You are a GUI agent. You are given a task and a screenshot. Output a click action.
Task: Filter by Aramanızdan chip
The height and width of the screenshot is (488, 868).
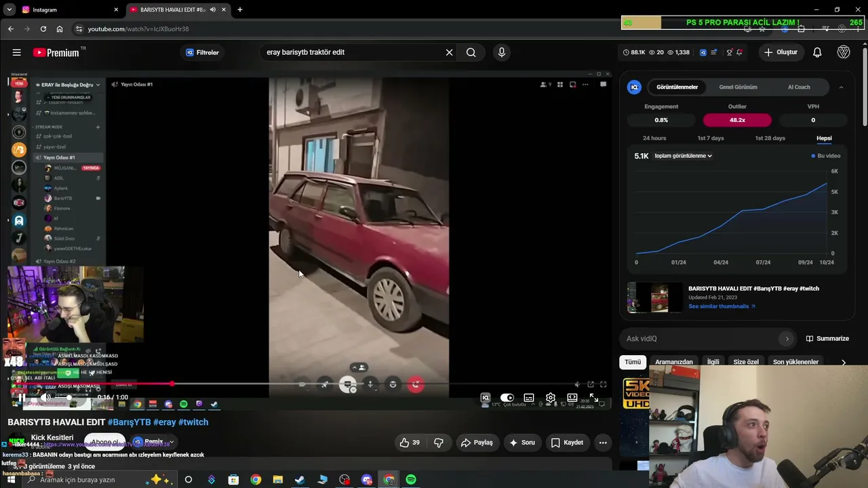click(x=674, y=362)
